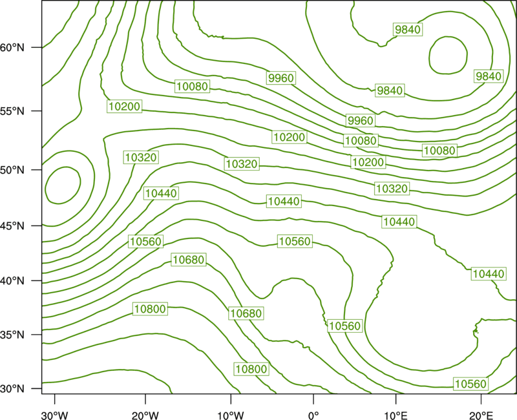Click the 10560 contour label nearest the 20°E tick
The height and width of the screenshot is (420, 517).
point(470,384)
